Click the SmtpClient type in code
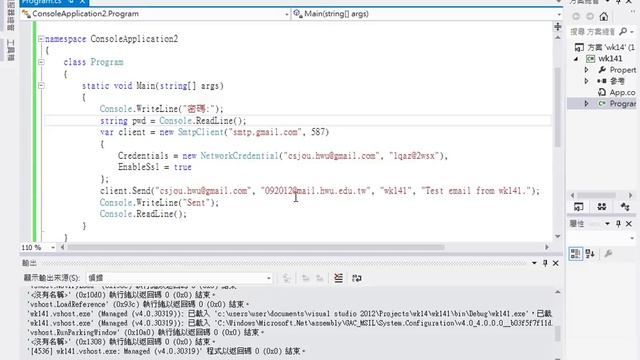The height and width of the screenshot is (360, 640). [200, 133]
